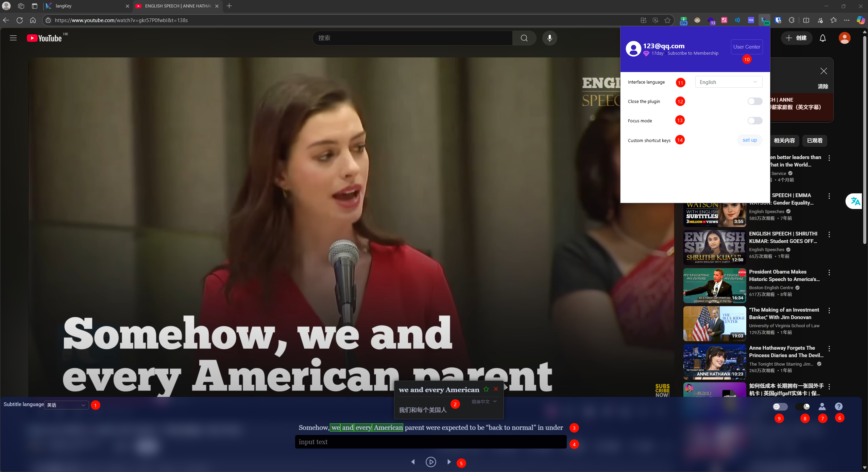Click the browser address bar URL
868x472 pixels.
pyautogui.click(x=121, y=20)
